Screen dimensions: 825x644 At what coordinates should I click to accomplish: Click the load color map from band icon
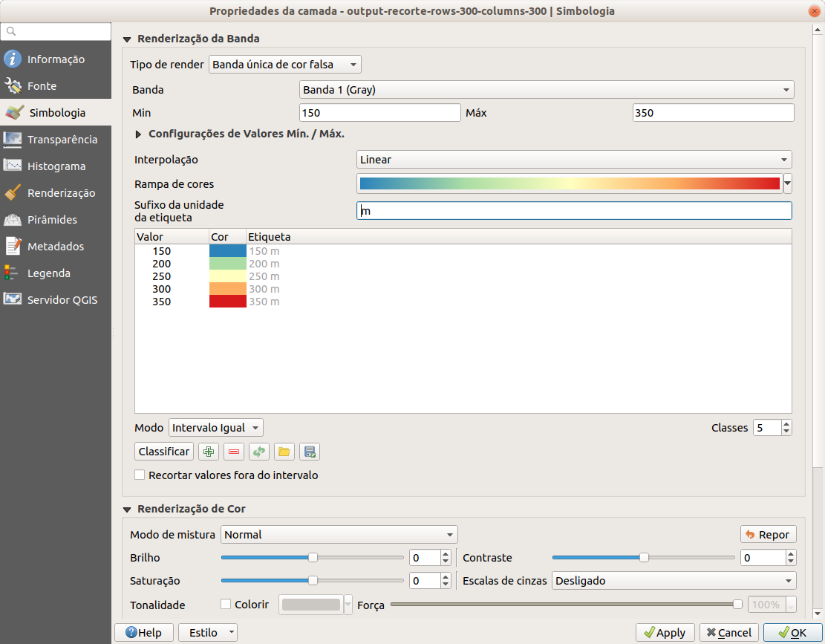(x=258, y=452)
